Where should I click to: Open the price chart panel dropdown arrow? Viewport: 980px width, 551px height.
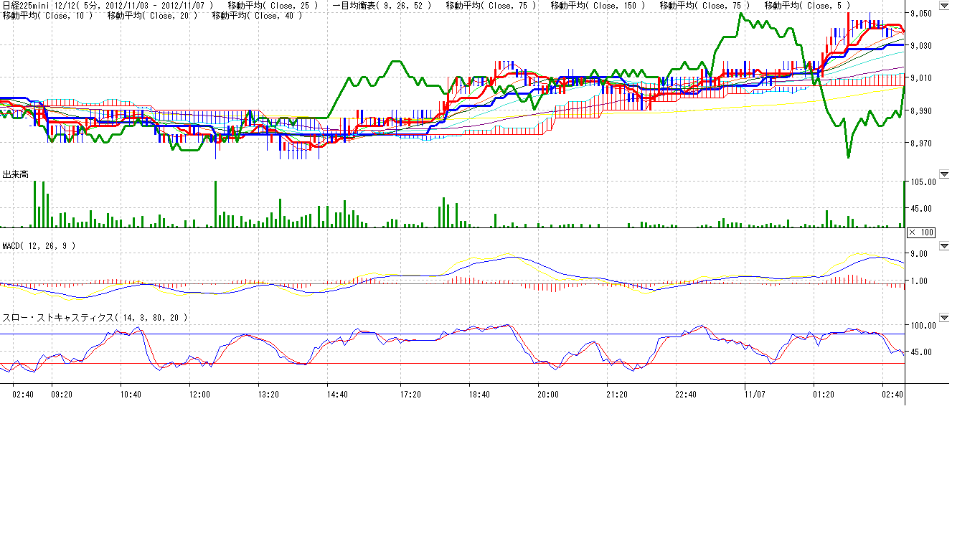pos(943,4)
